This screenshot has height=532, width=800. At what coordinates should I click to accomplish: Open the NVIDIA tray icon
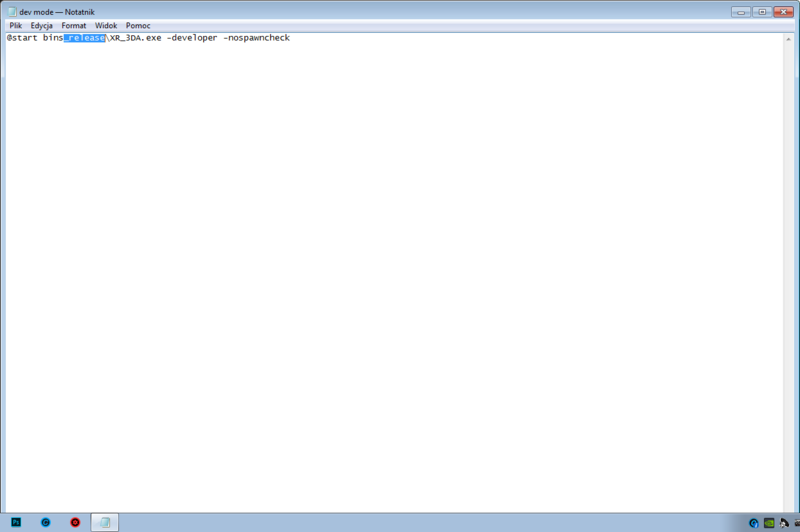coord(768,522)
